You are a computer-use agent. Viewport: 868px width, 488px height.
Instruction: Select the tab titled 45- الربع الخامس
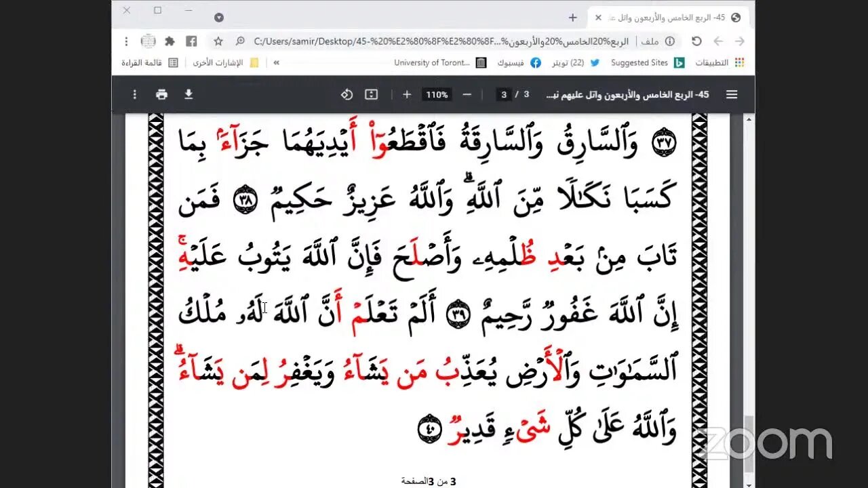(668, 18)
